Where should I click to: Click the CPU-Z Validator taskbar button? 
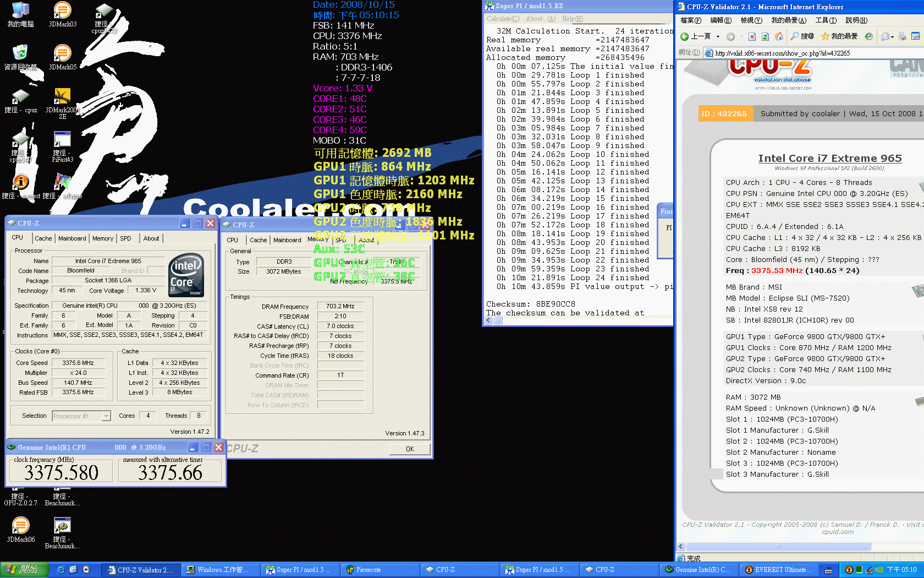point(141,570)
